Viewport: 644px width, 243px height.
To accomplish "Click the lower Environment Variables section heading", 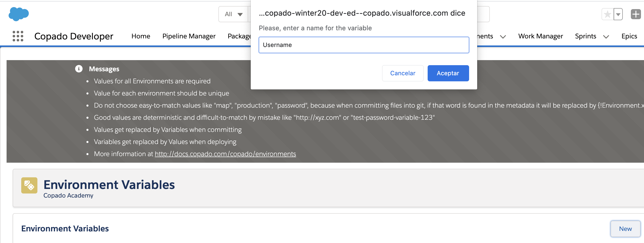I will tap(65, 229).
